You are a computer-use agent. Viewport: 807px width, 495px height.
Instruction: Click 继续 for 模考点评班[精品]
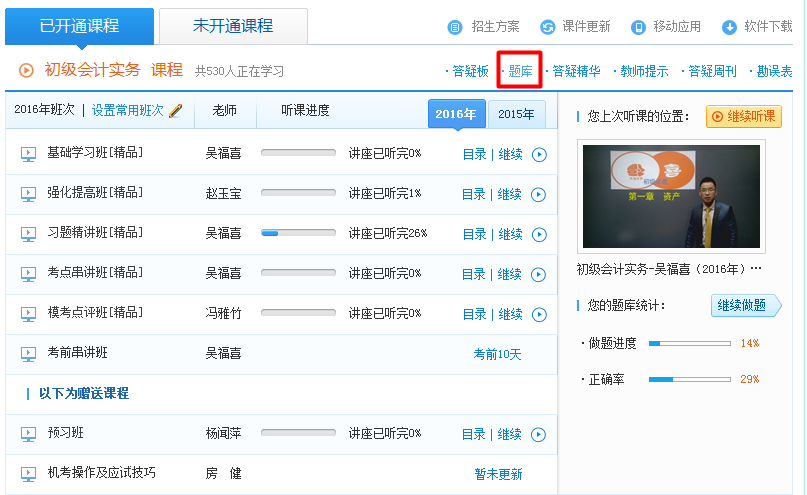click(511, 314)
